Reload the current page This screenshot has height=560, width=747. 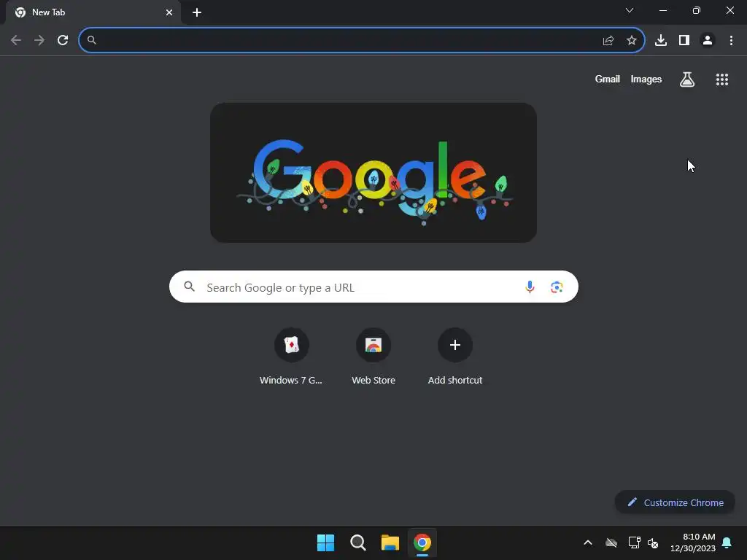[63, 41]
